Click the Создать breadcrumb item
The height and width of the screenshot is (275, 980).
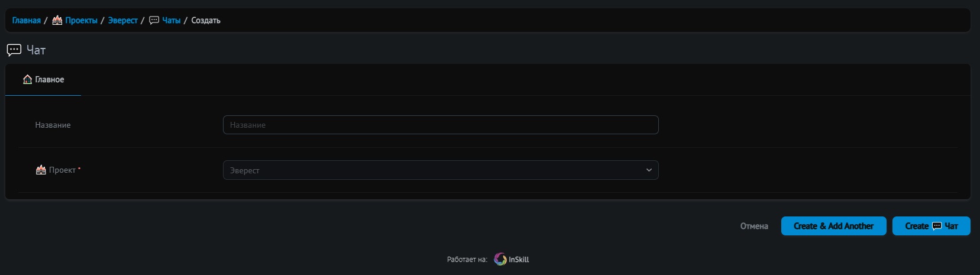pyautogui.click(x=206, y=21)
